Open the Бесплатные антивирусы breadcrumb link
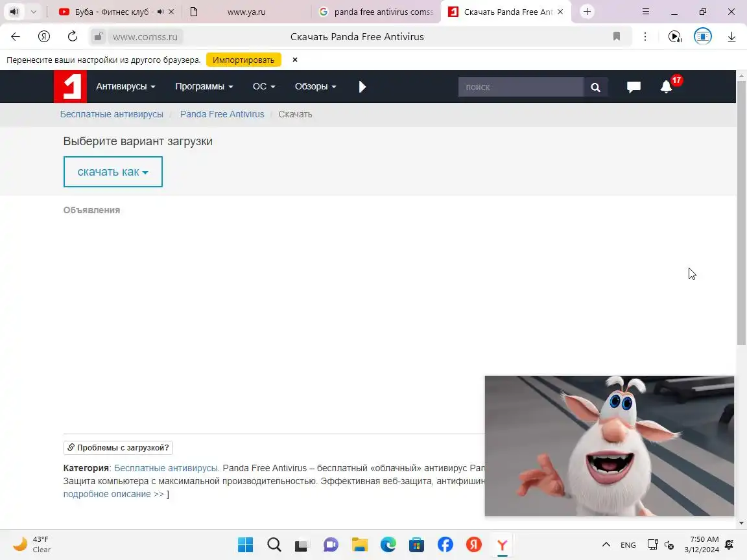Image resolution: width=747 pixels, height=560 pixels. point(112,114)
